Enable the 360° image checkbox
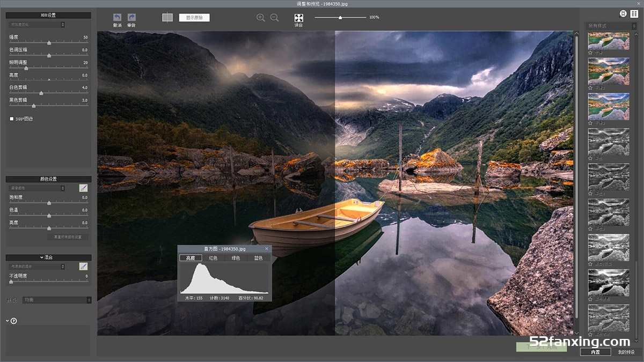644x362 pixels. 11,119
